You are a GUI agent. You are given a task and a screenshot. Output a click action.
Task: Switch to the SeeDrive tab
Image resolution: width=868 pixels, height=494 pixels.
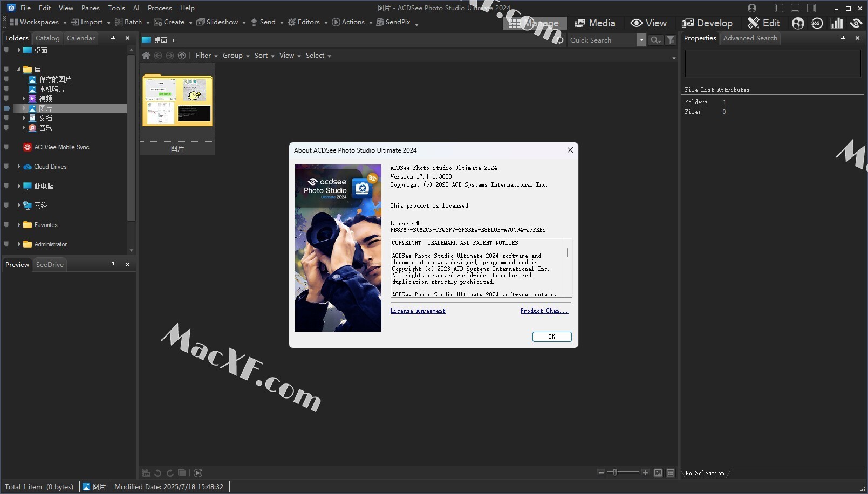click(x=50, y=265)
